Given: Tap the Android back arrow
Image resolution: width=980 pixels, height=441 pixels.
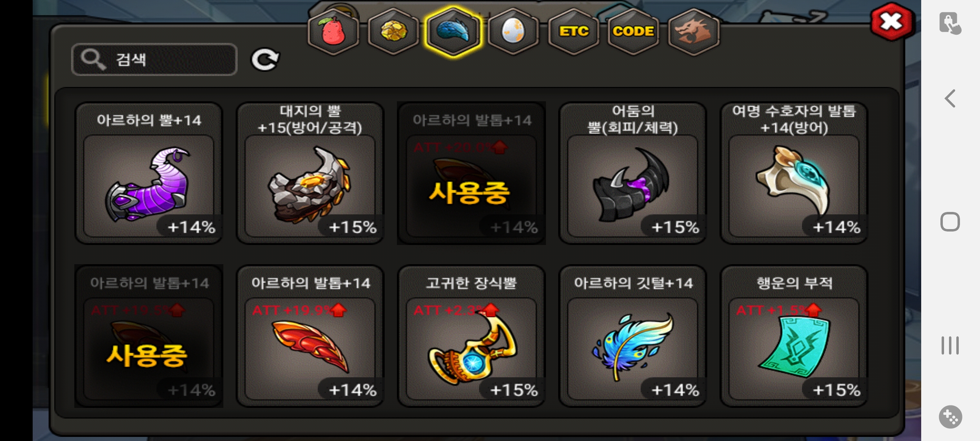Looking at the screenshot, I should tap(950, 98).
